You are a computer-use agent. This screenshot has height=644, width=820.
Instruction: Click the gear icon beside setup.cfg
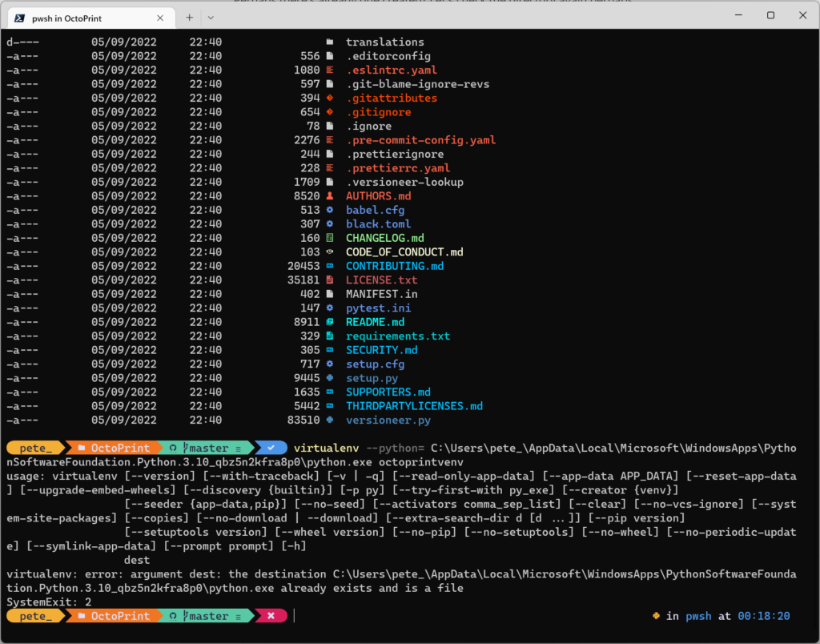point(330,364)
